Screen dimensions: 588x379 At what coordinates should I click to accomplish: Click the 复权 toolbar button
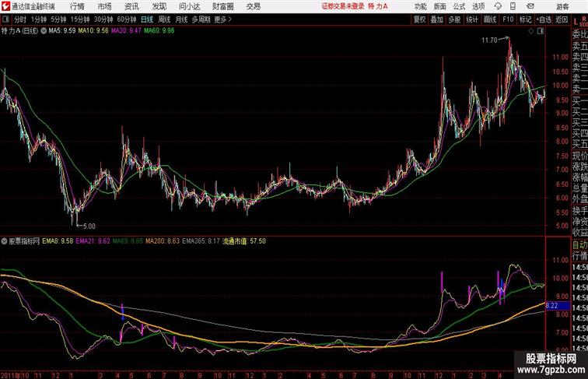click(420, 19)
